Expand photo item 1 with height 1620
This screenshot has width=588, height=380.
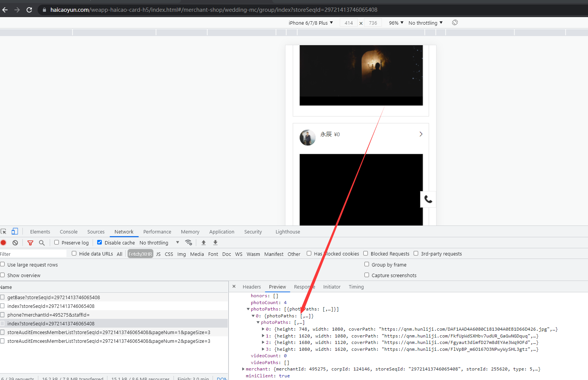pyautogui.click(x=263, y=336)
